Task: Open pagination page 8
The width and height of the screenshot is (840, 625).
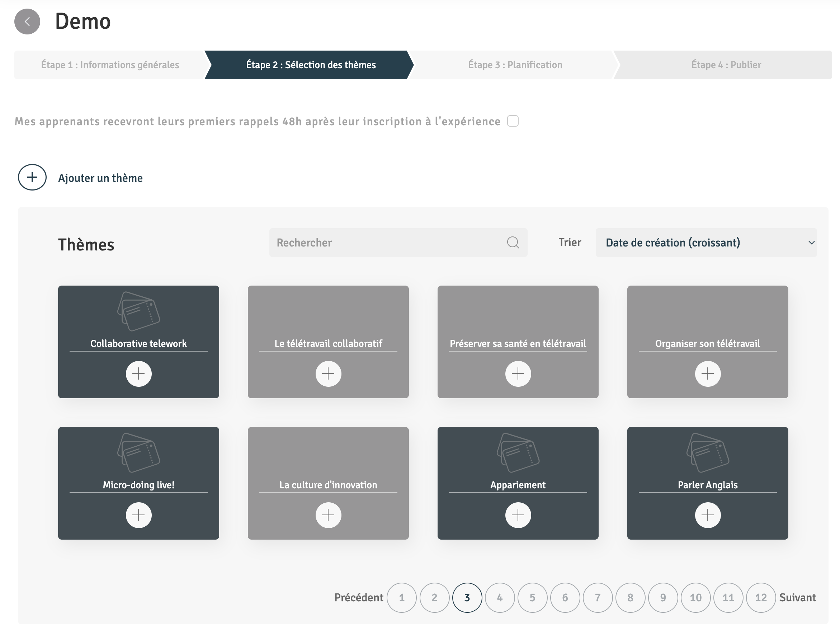Action: pyautogui.click(x=630, y=598)
